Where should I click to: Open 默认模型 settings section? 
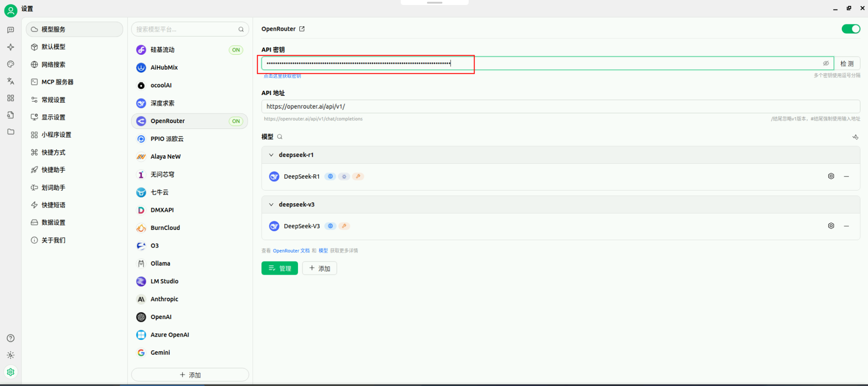75,47
